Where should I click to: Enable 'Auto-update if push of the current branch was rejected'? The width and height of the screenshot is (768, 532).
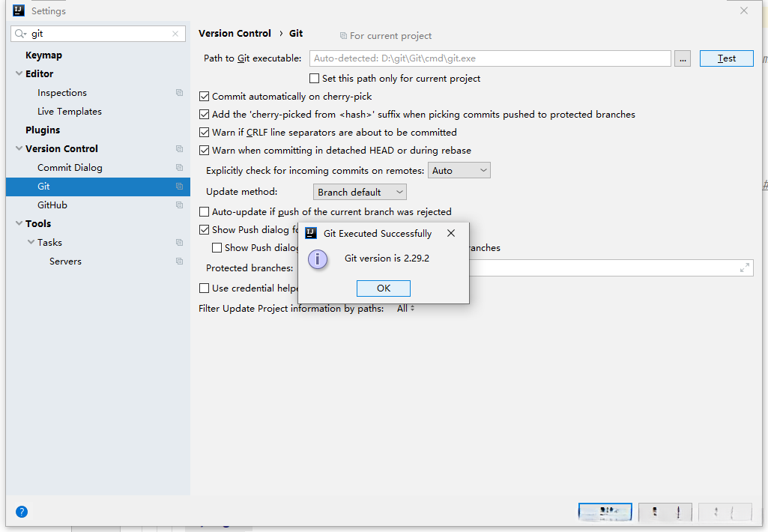(x=205, y=211)
